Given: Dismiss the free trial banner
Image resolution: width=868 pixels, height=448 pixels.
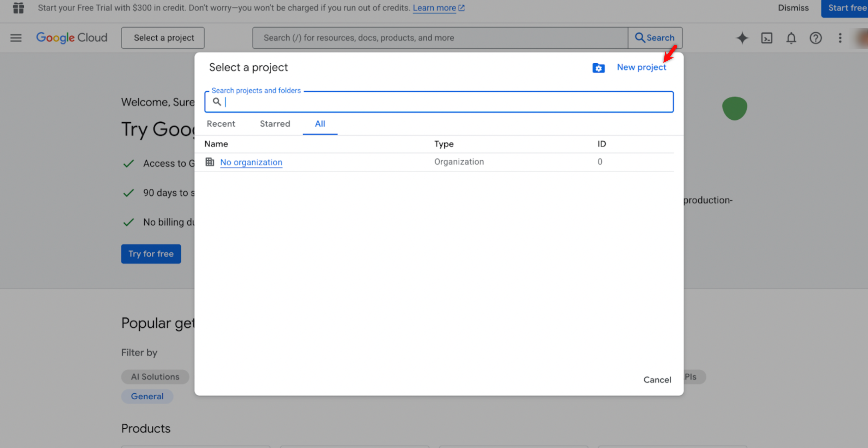Looking at the screenshot, I should coord(793,8).
